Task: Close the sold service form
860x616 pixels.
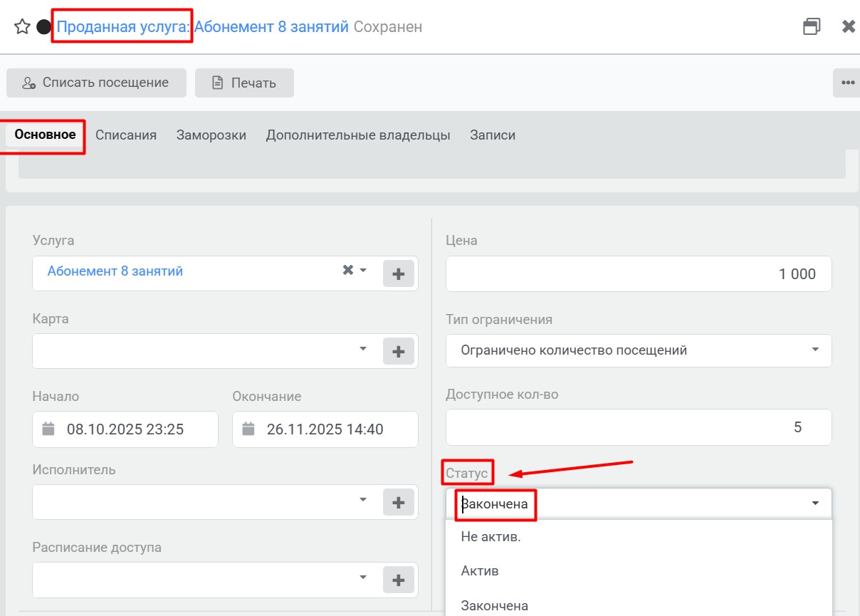Action: pos(849,26)
